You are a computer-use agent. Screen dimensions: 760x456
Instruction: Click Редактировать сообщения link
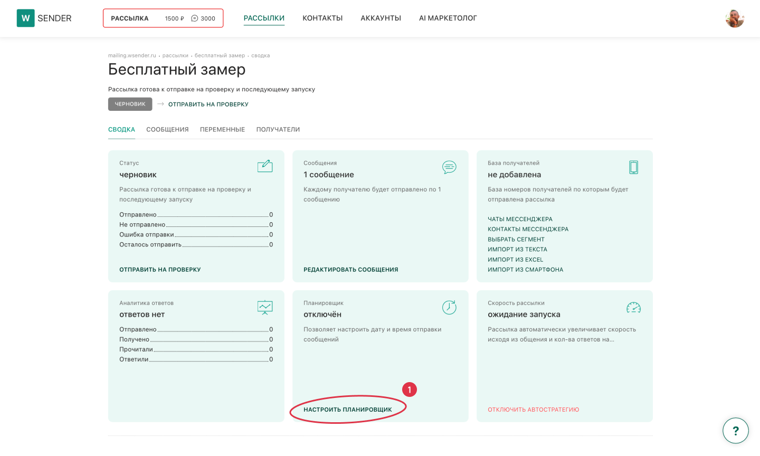(351, 269)
